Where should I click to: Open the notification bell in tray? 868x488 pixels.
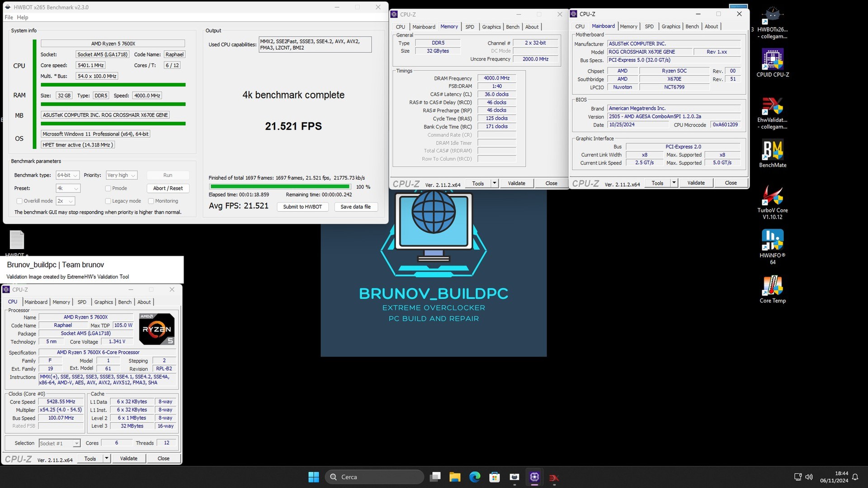(855, 477)
